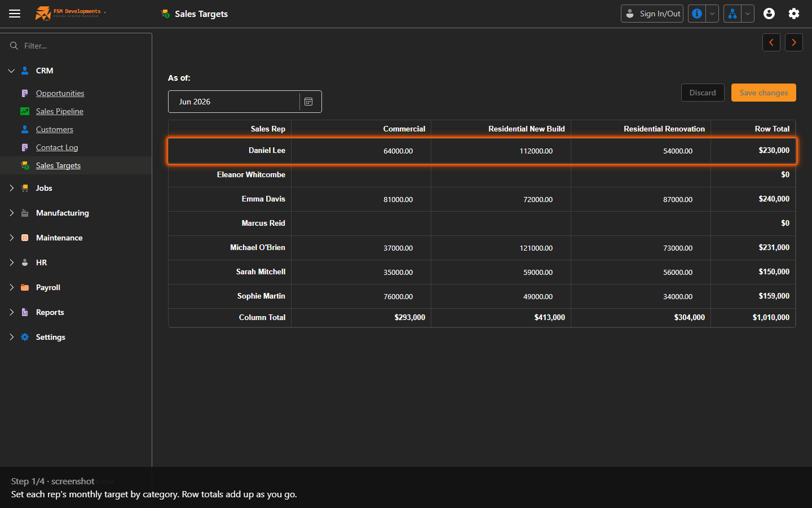The height and width of the screenshot is (508, 812).
Task: Go to previous page with left arrow
Action: click(771, 42)
